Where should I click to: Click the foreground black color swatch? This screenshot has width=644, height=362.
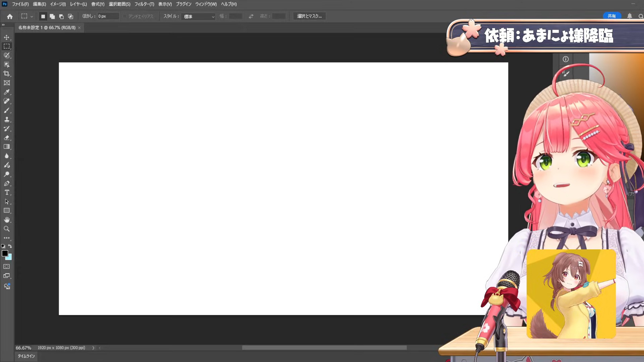click(4, 253)
